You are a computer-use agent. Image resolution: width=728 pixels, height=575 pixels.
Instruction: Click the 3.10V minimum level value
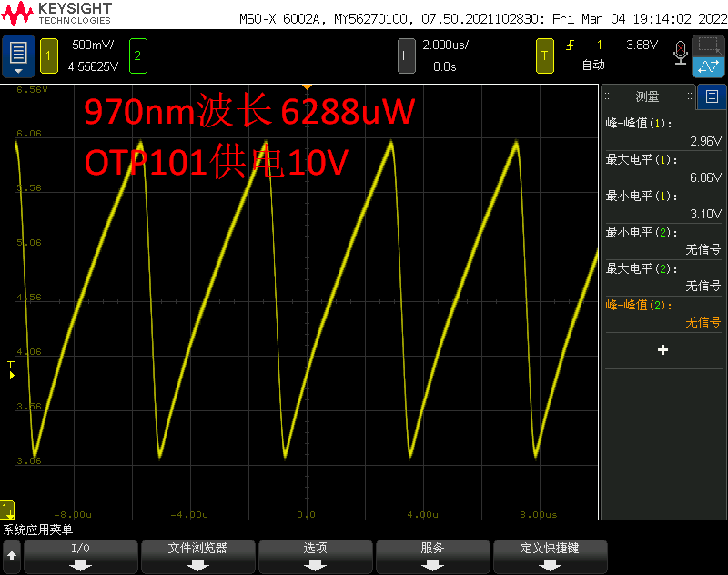click(706, 214)
